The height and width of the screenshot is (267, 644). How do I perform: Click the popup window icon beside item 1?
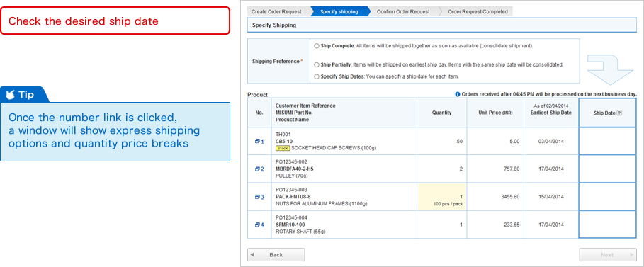(257, 141)
